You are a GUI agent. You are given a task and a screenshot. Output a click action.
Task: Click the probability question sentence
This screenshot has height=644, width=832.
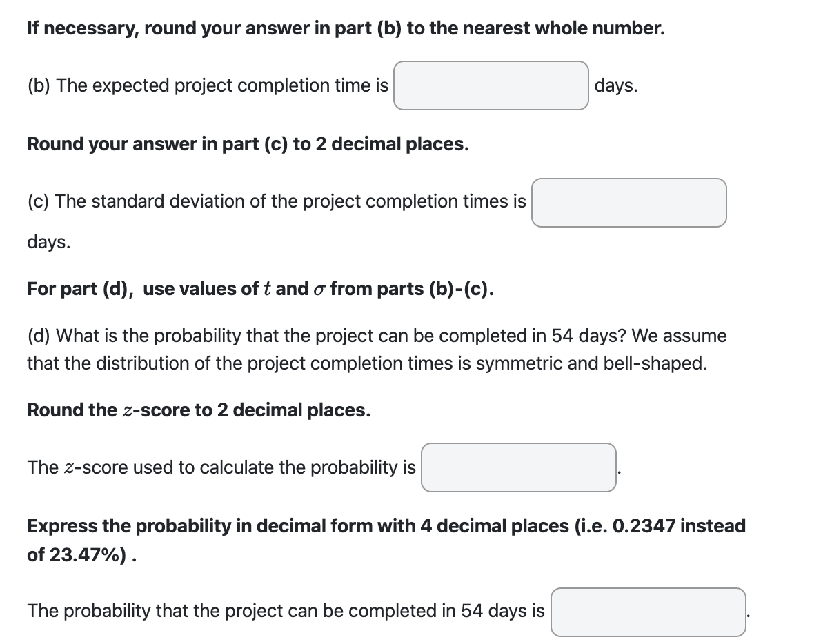pos(283,611)
